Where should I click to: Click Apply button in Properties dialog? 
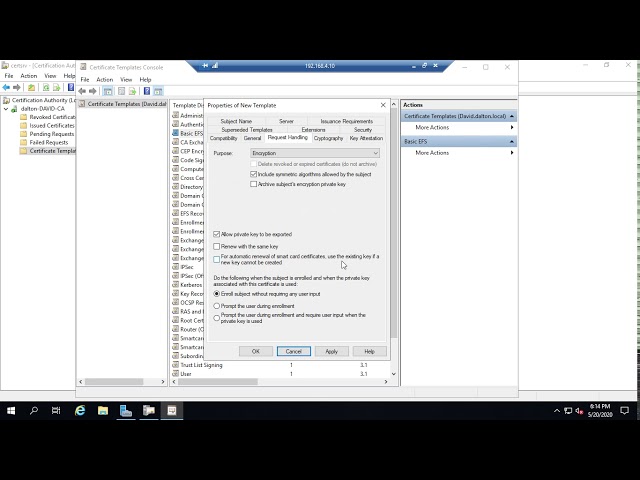[331, 351]
